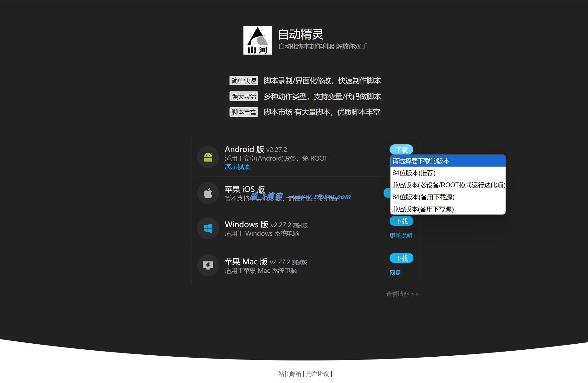Select 64位版本(推荐) from the download list
588x383 pixels.
tap(414, 173)
